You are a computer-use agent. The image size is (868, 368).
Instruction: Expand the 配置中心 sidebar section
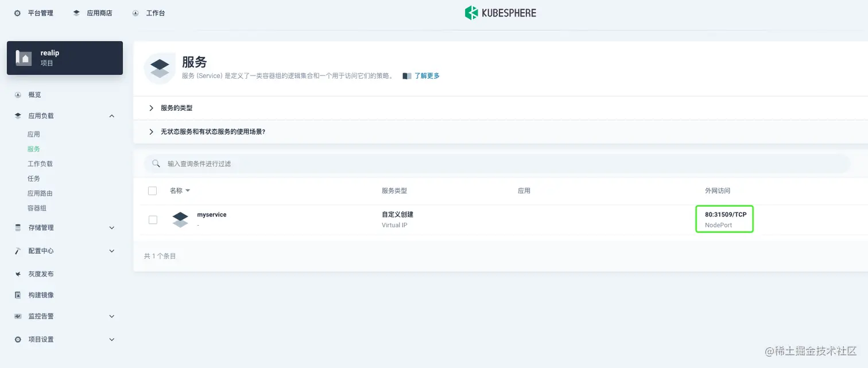click(112, 251)
